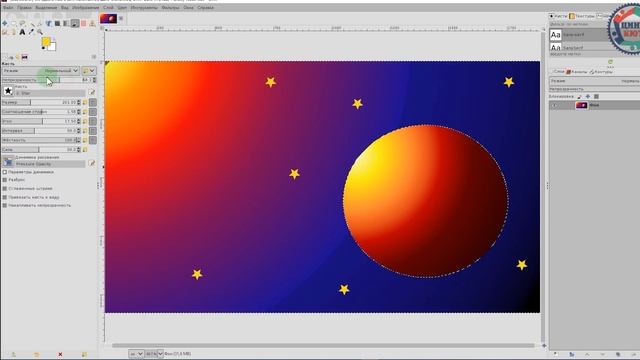Switch to the Слои tab
Image resolution: width=640 pixels, height=360 pixels.
557,72
